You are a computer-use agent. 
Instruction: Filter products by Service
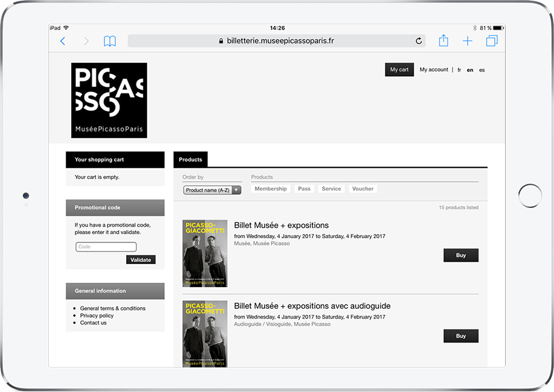[331, 189]
